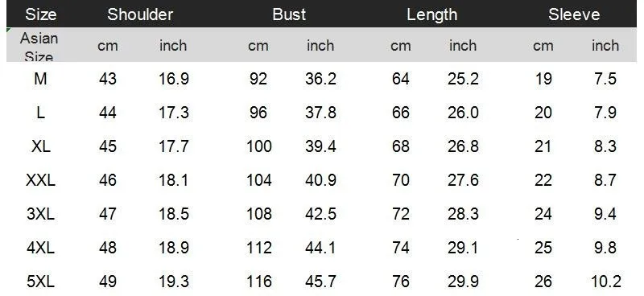644x296 pixels.
Task: Click the XXL size row label
Action: pyautogui.click(x=41, y=180)
